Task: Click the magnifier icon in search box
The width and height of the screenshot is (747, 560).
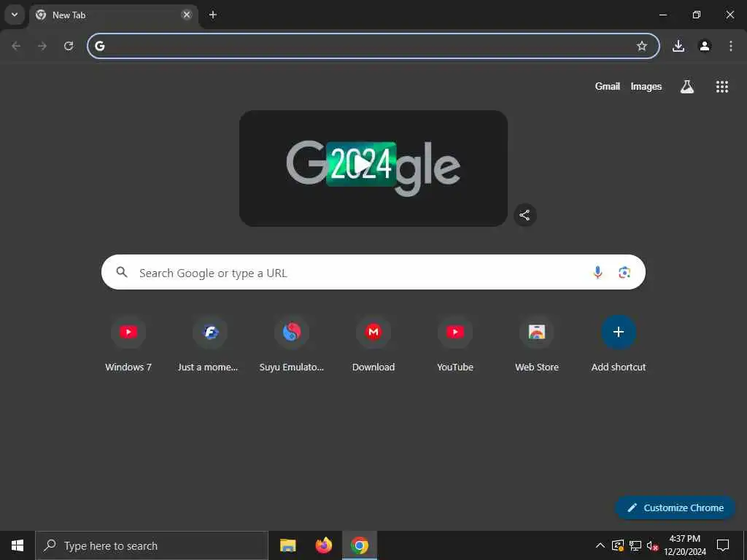Action: pyautogui.click(x=122, y=272)
